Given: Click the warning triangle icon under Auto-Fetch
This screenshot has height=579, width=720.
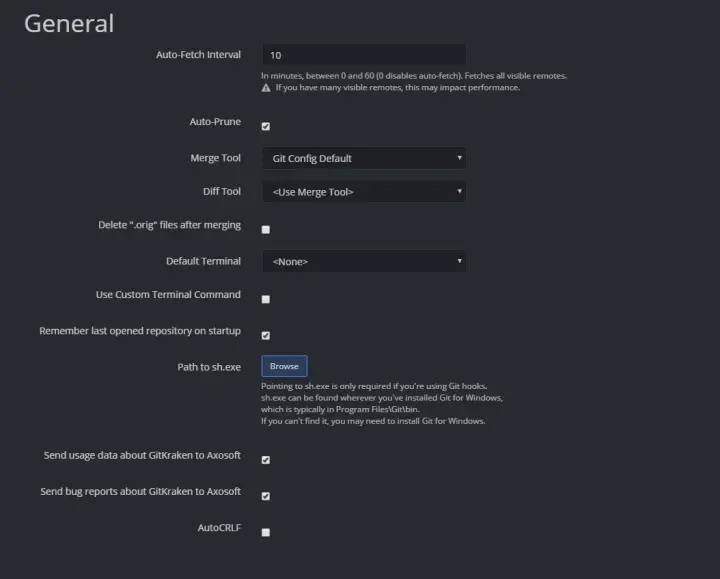Looking at the screenshot, I should click(266, 88).
